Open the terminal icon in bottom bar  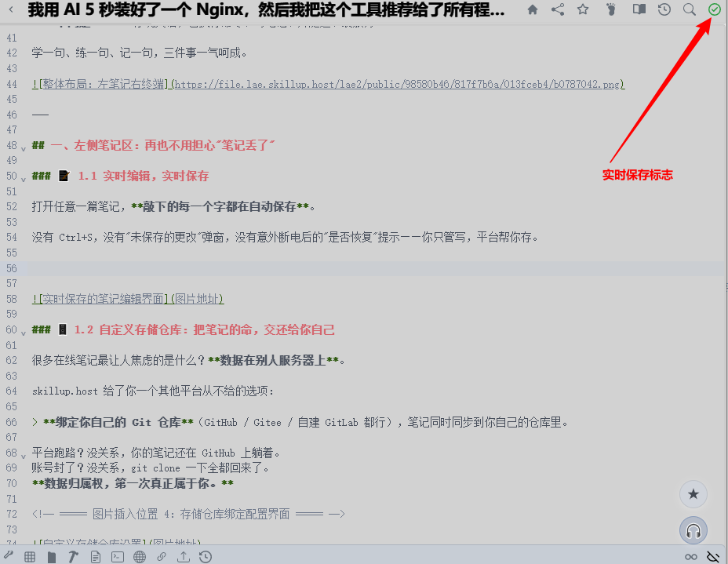[x=118, y=557]
